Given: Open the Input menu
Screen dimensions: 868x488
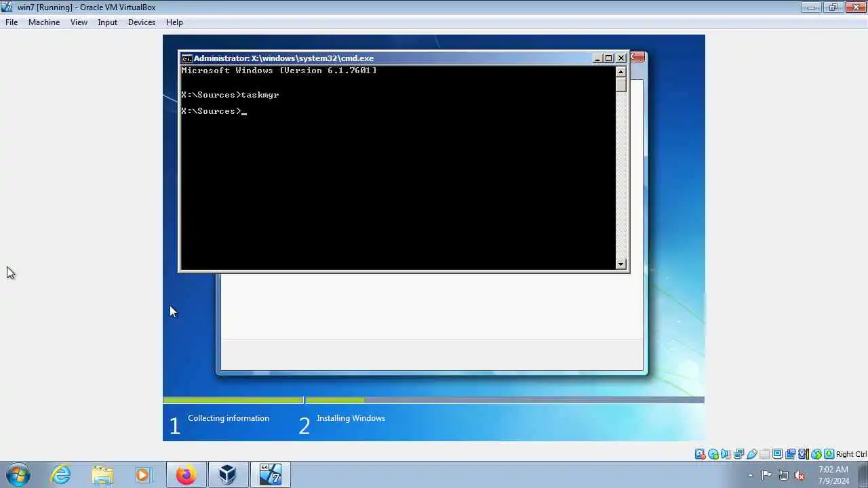Looking at the screenshot, I should [107, 22].
